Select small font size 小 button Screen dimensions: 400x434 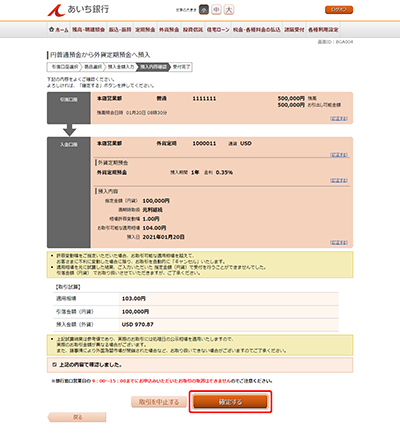point(204,10)
